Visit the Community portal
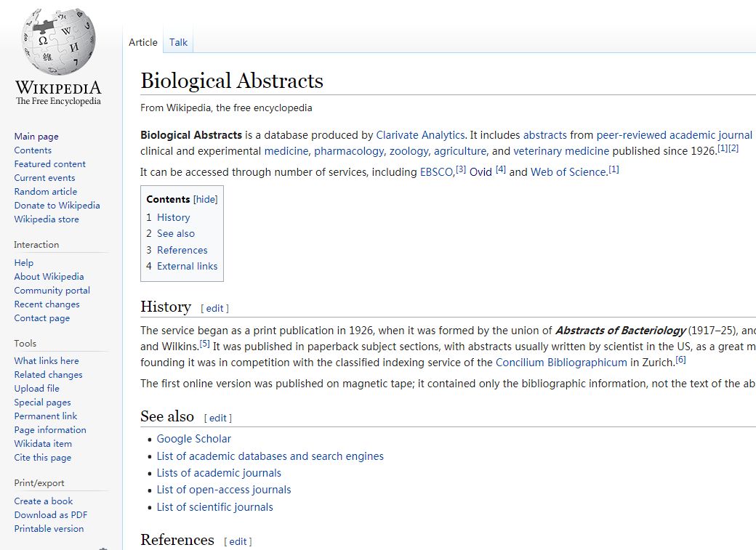The width and height of the screenshot is (756, 550). pyautogui.click(x=52, y=291)
